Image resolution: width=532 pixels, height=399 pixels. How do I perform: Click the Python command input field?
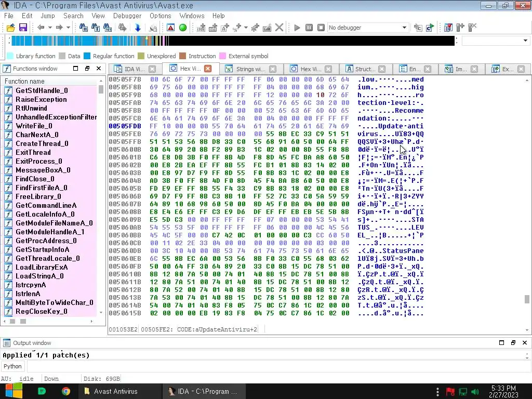pyautogui.click(x=278, y=366)
